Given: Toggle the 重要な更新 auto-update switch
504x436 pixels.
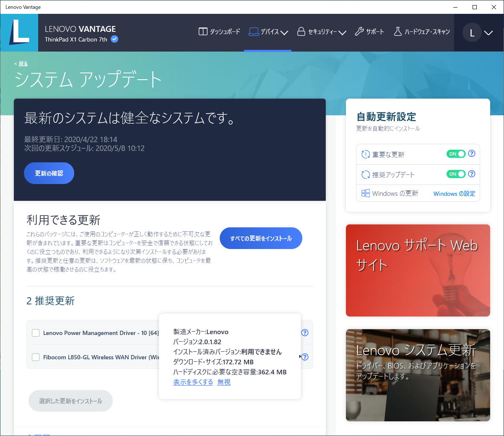Looking at the screenshot, I should tap(456, 154).
